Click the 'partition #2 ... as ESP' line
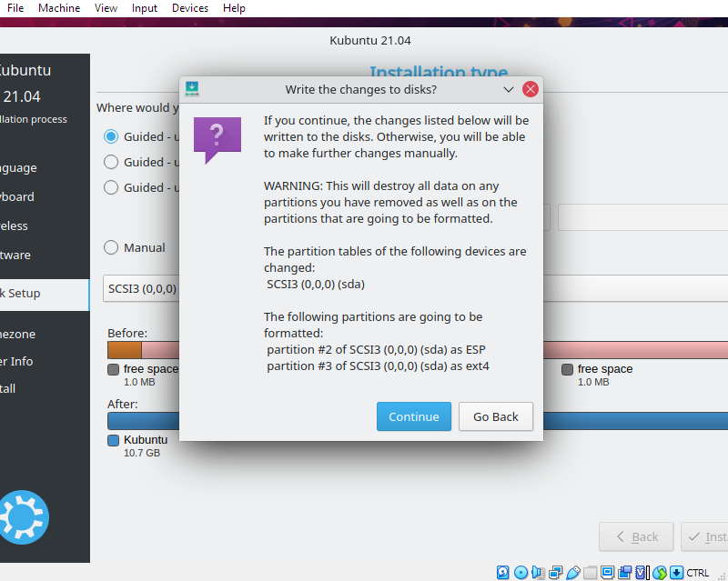The height and width of the screenshot is (581, 728). tap(376, 349)
